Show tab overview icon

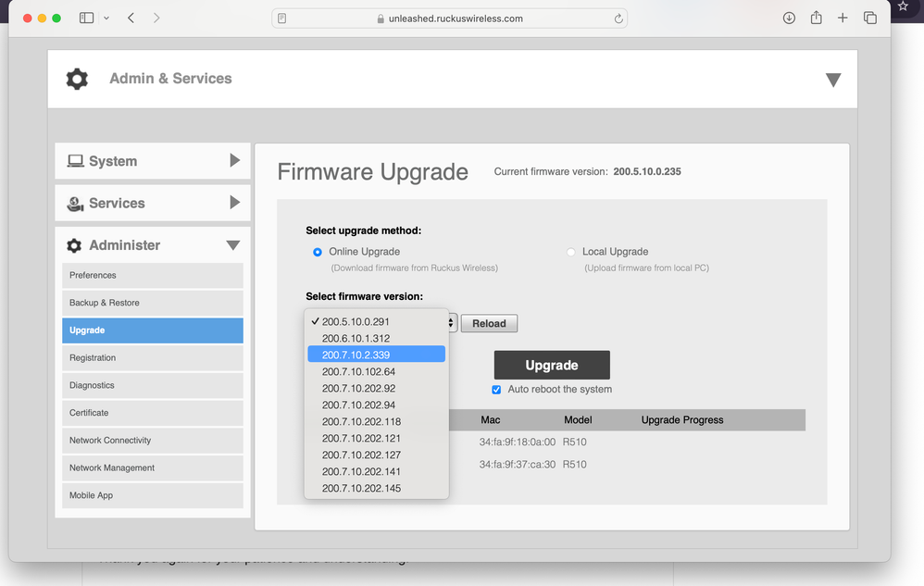869,19
